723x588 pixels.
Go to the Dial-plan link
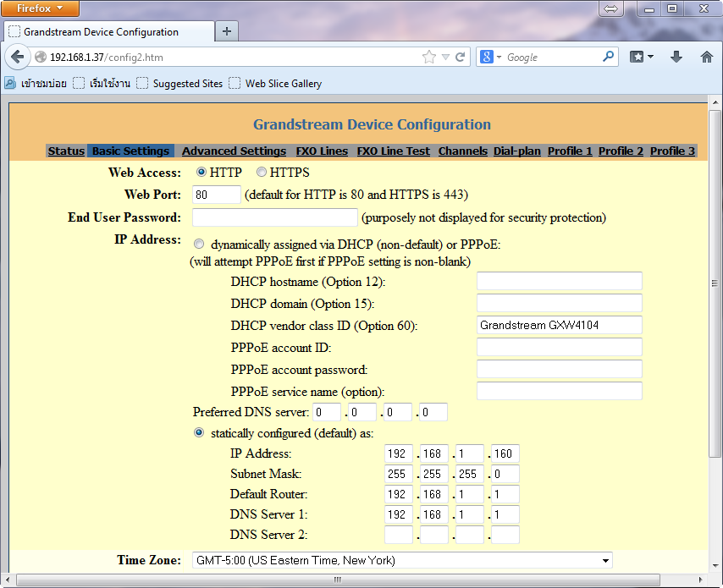point(517,151)
